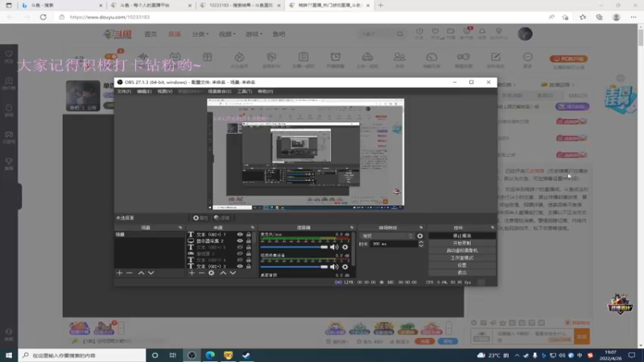The image size is (644, 362).
Task: Open Douyu logo home link
Action: point(118,34)
